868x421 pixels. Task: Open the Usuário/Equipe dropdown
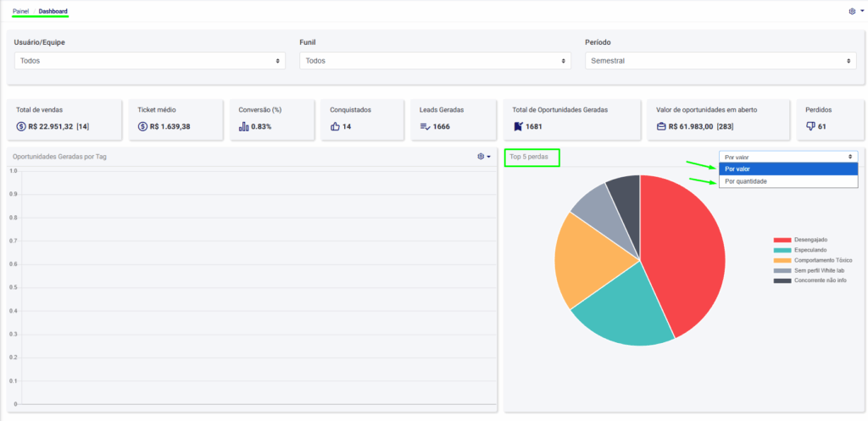click(x=150, y=61)
